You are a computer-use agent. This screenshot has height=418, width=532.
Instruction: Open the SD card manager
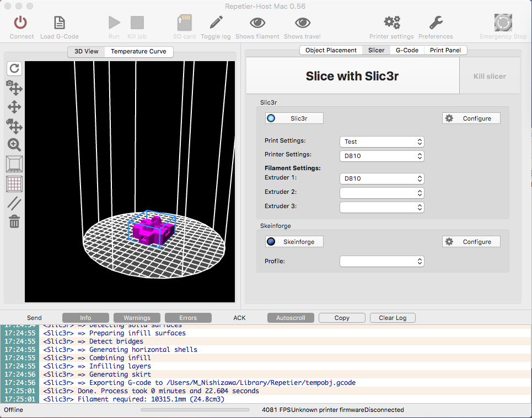[185, 23]
